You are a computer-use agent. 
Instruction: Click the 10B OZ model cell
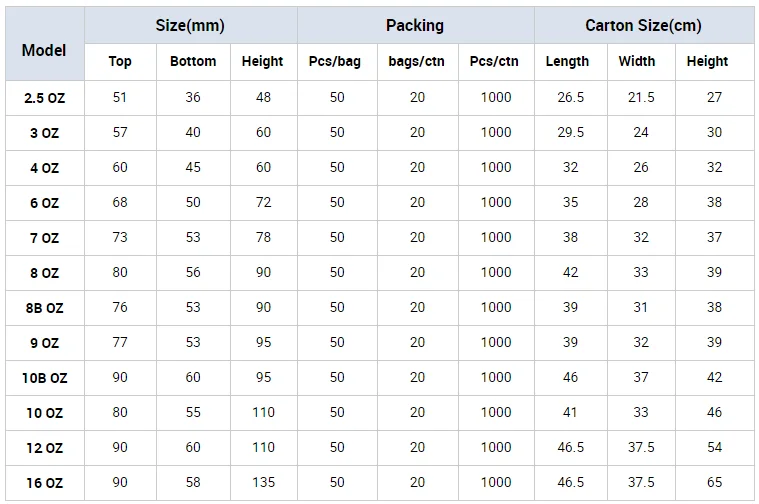pos(44,378)
